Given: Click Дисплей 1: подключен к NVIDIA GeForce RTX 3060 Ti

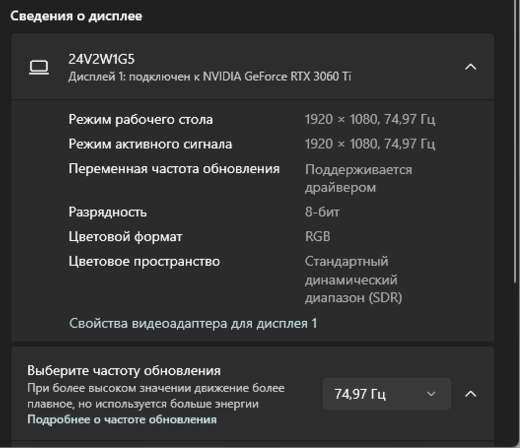Looking at the screenshot, I should pos(210,77).
